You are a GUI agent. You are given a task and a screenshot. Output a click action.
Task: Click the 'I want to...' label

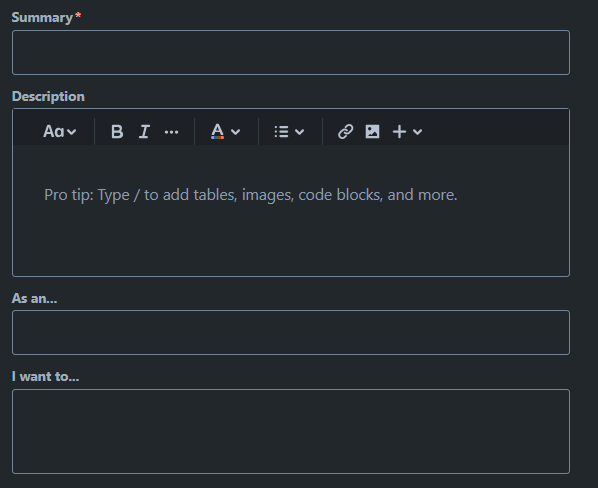click(45, 377)
